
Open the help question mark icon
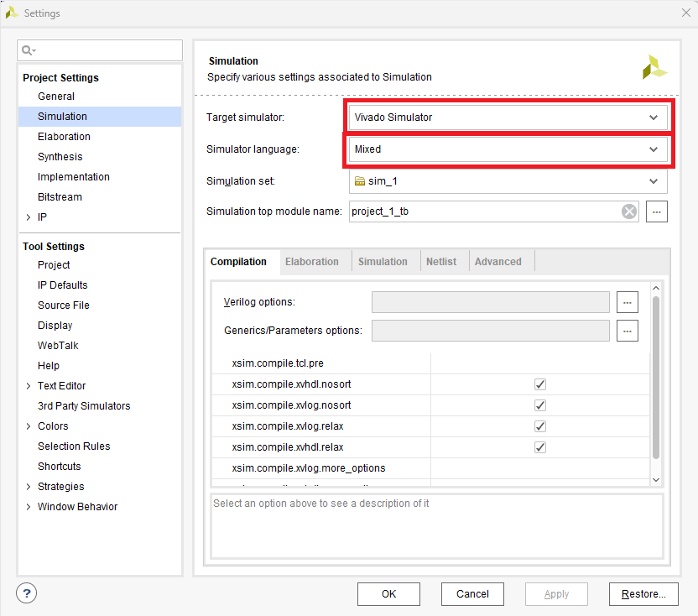pyautogui.click(x=27, y=593)
